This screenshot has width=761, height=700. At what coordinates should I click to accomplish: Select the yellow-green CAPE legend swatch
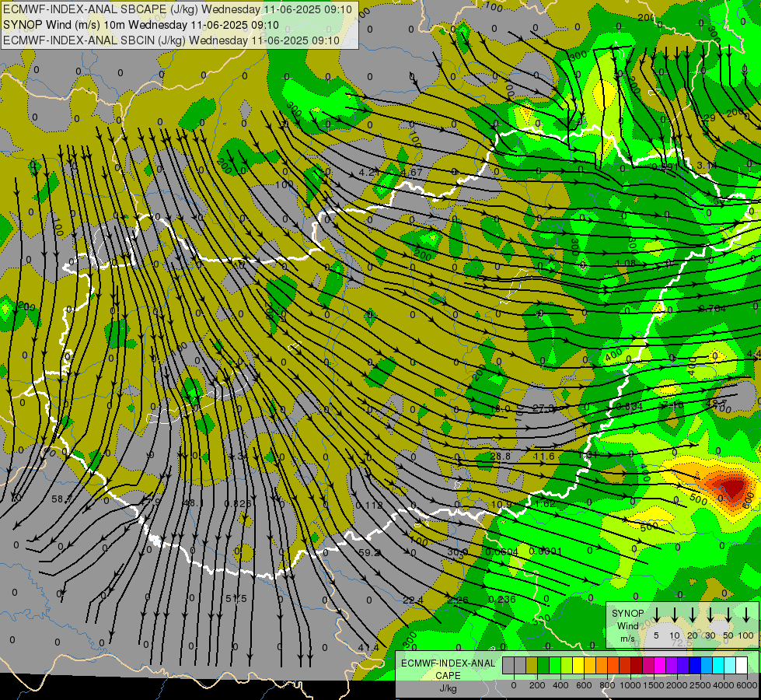[567, 665]
